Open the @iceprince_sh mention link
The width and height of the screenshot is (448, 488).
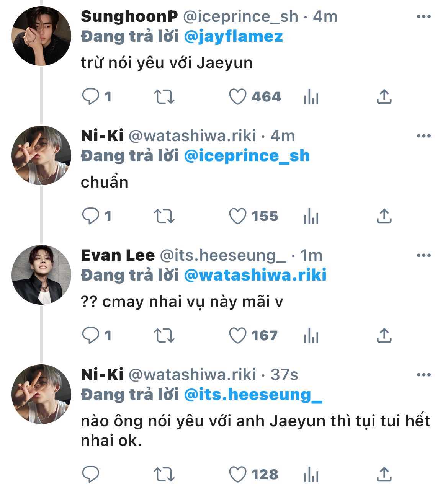(x=247, y=156)
